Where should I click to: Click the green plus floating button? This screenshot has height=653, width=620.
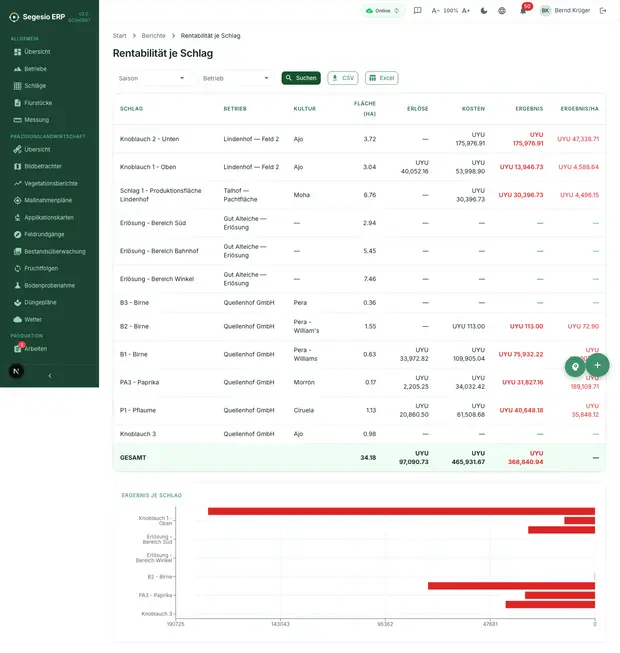(x=598, y=365)
